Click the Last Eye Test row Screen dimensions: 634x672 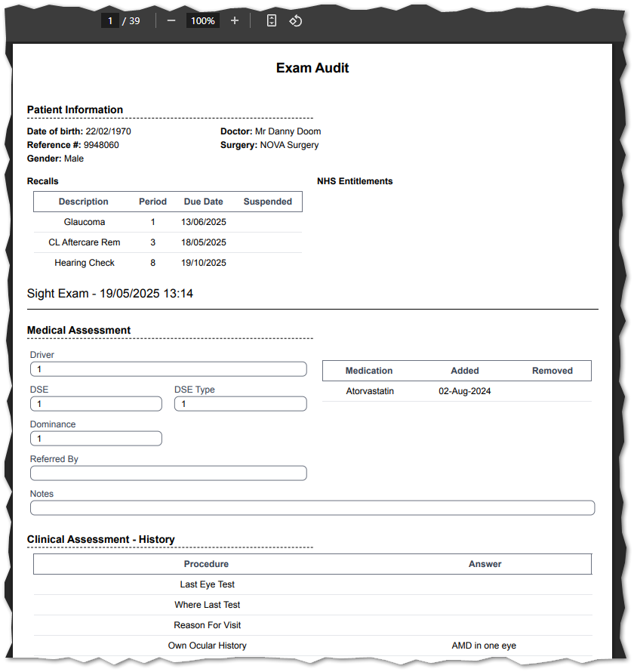point(312,584)
